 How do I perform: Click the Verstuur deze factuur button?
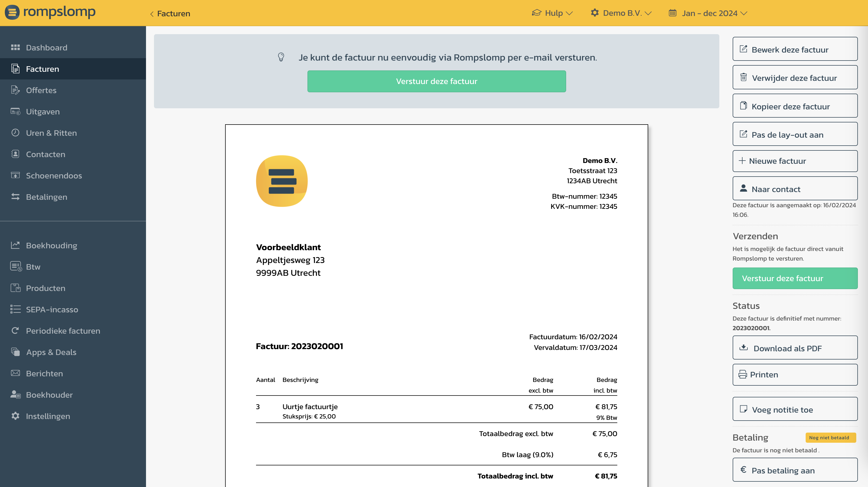pyautogui.click(x=795, y=278)
